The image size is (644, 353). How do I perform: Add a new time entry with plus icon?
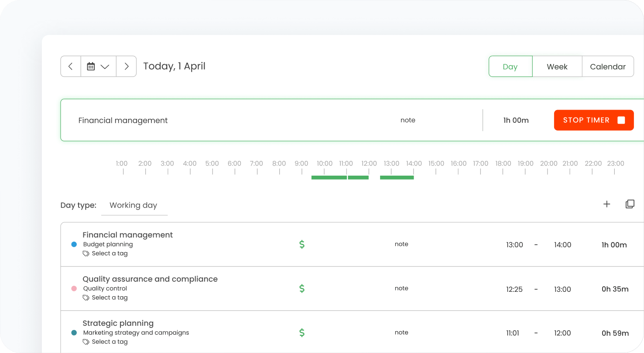pos(606,204)
